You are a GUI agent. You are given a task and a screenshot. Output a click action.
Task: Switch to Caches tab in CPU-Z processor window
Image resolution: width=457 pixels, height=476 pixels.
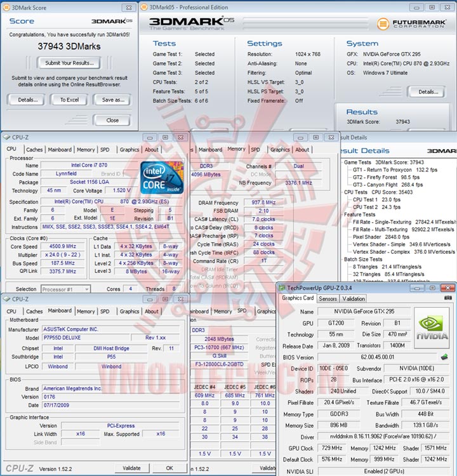click(34, 150)
